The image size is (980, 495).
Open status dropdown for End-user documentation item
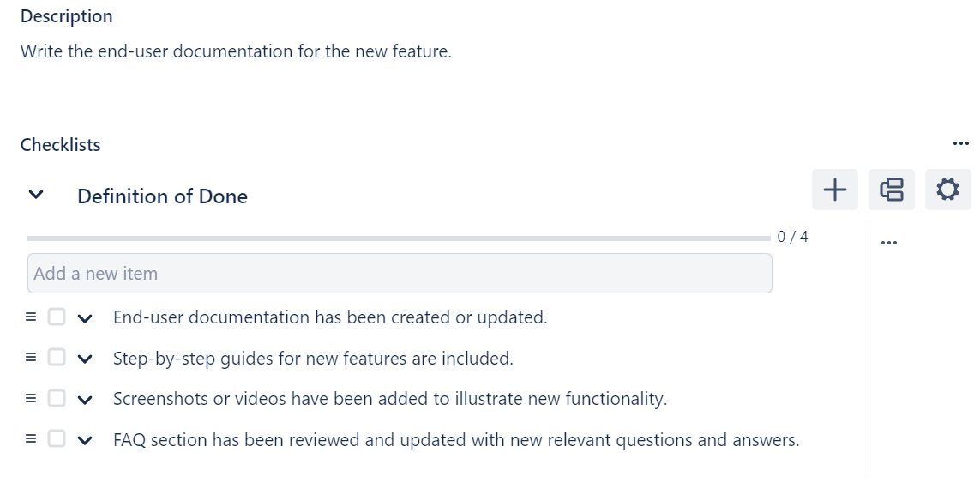tap(85, 317)
